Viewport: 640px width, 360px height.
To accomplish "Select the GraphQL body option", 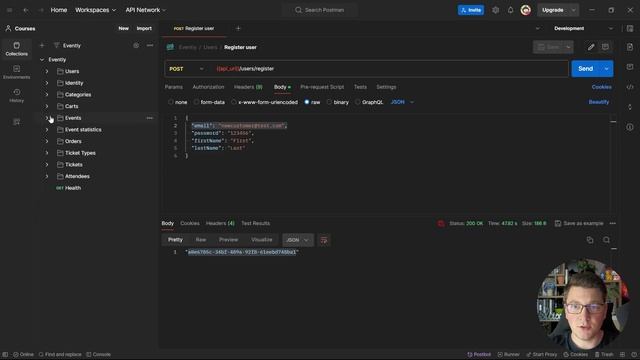I will click(369, 102).
